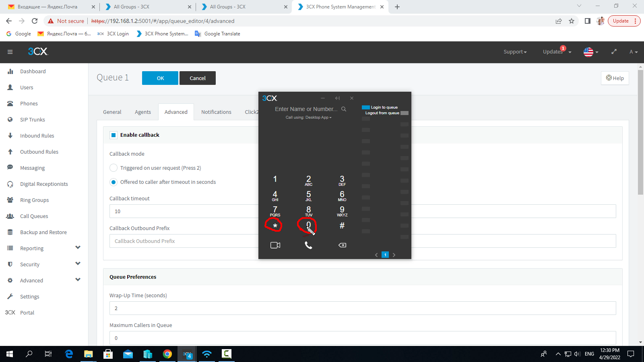Go to next BLF page arrow

pos(394,255)
